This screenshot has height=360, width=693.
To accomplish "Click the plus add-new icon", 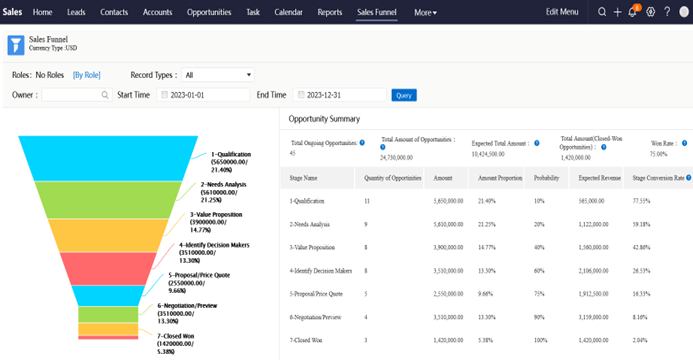I will [x=617, y=12].
